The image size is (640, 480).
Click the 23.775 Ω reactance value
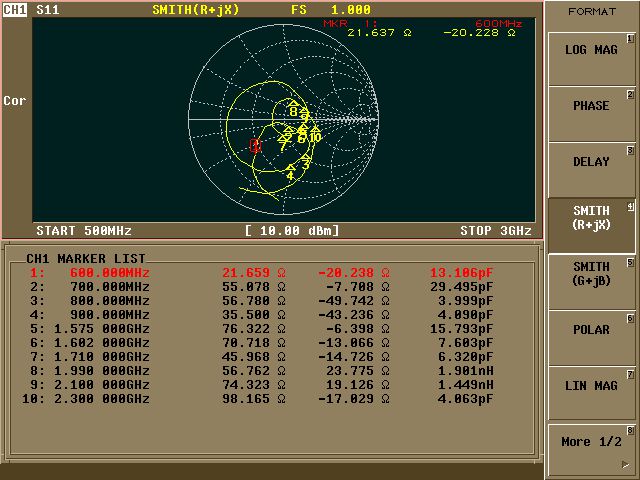click(x=358, y=371)
